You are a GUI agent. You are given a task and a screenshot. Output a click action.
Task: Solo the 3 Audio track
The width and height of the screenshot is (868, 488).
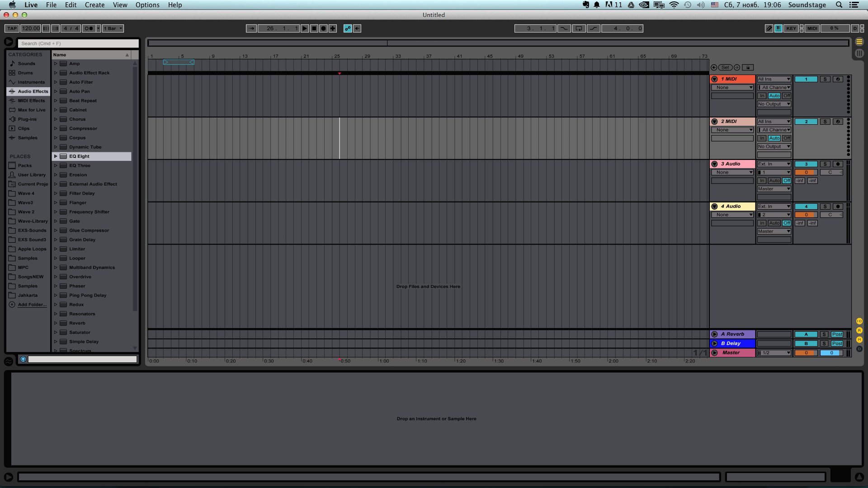tap(825, 164)
